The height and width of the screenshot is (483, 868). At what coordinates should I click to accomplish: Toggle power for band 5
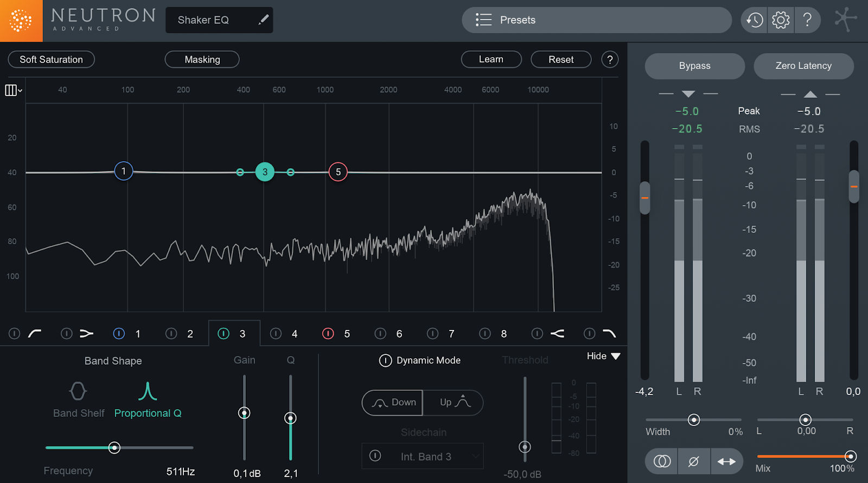coord(328,334)
